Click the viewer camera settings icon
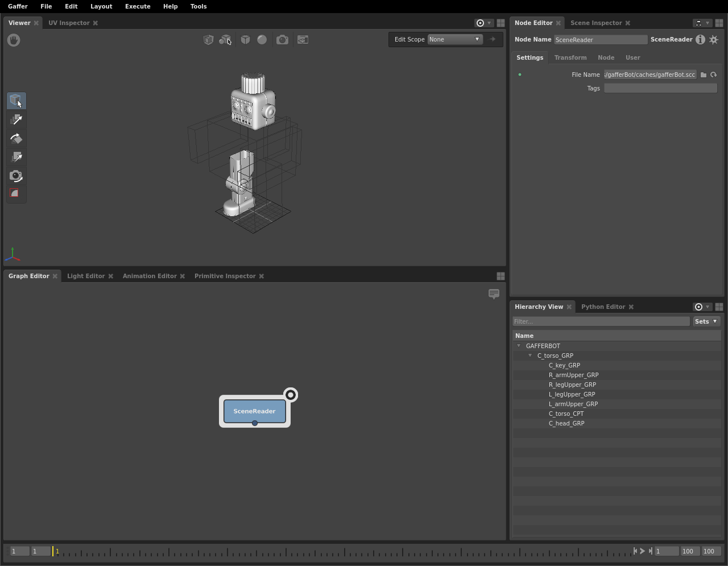This screenshot has height=566, width=728. pos(282,40)
